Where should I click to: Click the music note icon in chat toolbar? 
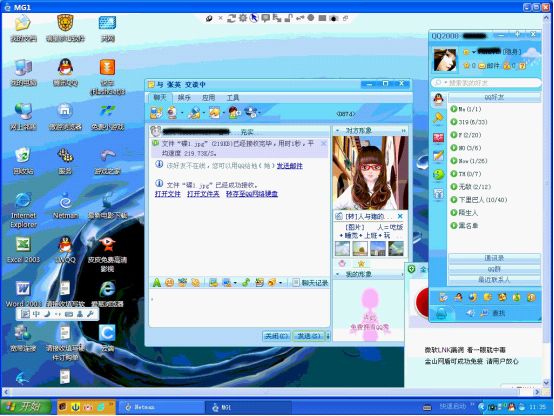[246, 282]
